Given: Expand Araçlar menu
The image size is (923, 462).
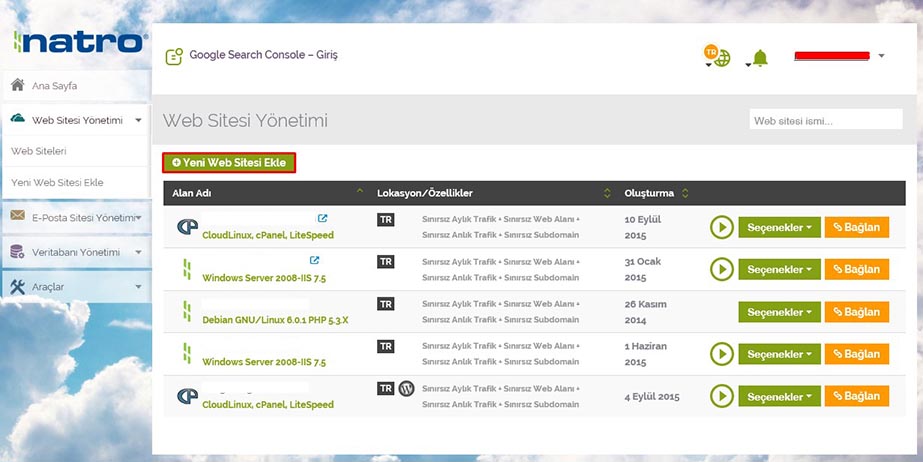Looking at the screenshot, I should [x=77, y=287].
